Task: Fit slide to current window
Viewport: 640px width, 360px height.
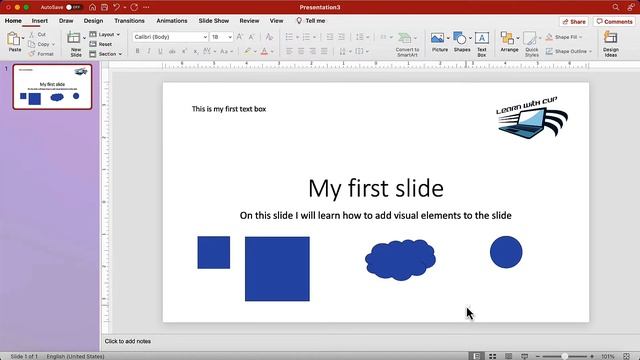Action: pyautogui.click(x=627, y=356)
